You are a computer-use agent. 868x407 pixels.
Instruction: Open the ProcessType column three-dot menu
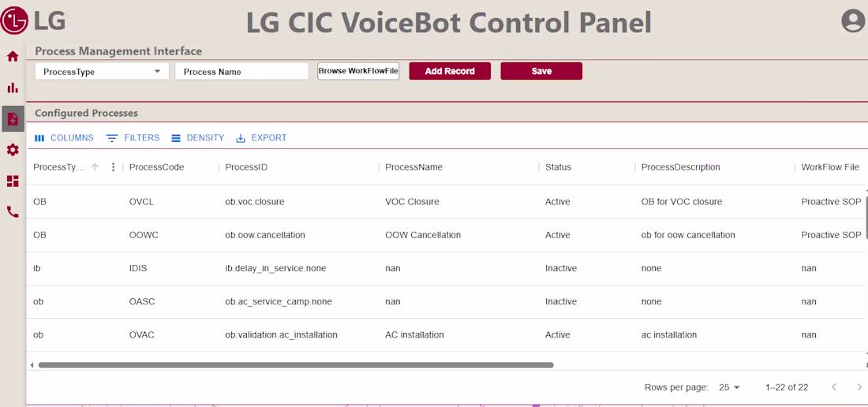113,167
